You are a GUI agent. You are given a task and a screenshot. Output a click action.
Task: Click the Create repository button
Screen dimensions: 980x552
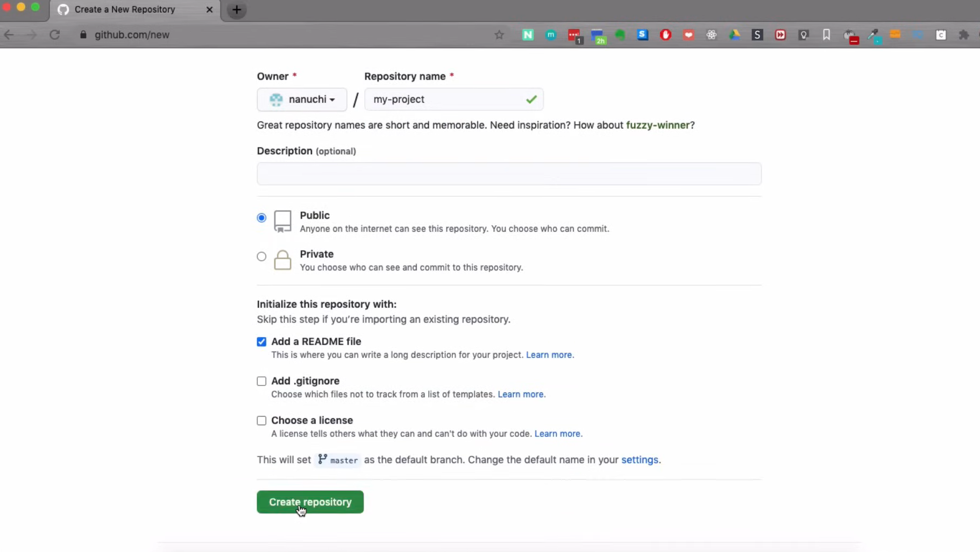click(x=310, y=502)
